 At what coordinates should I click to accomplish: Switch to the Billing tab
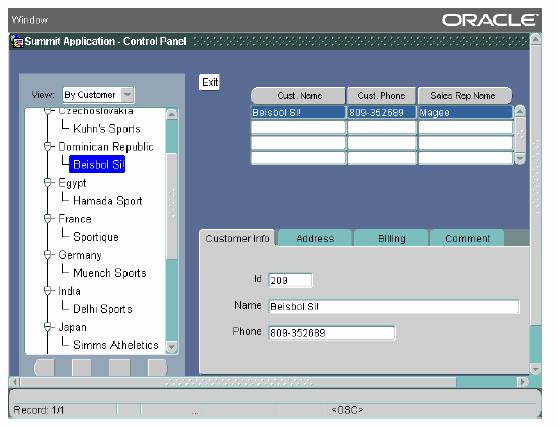[391, 238]
